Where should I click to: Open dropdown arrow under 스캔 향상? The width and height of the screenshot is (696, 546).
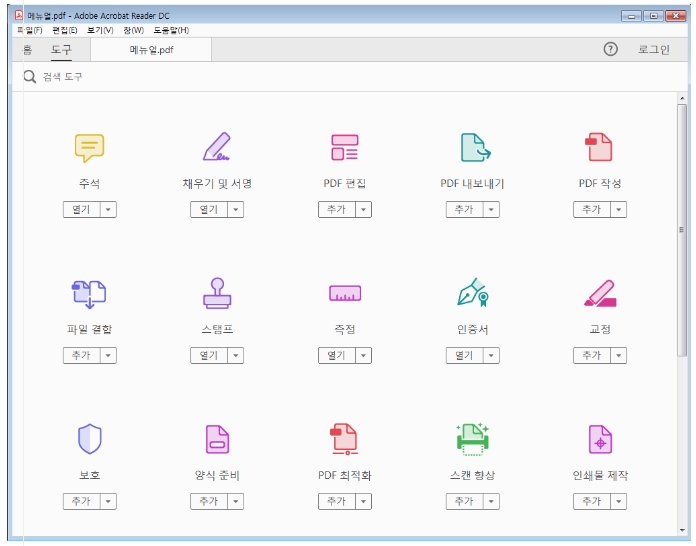491,502
